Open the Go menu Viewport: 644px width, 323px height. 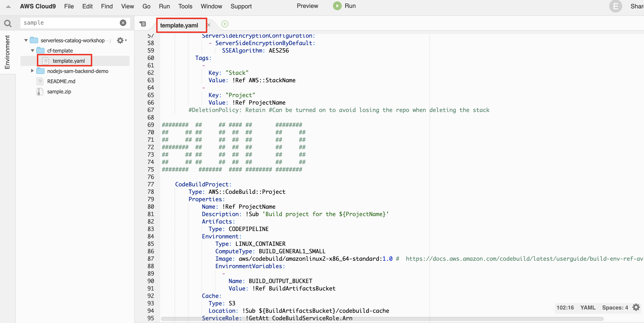tap(146, 6)
